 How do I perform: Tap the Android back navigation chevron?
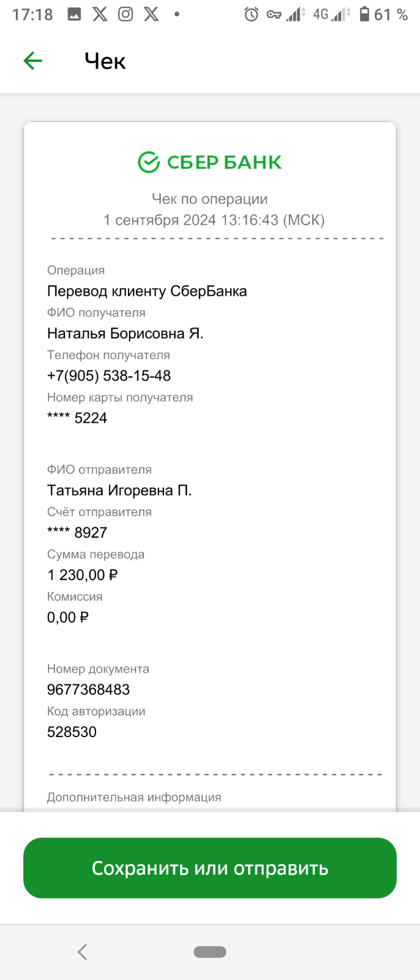83,951
